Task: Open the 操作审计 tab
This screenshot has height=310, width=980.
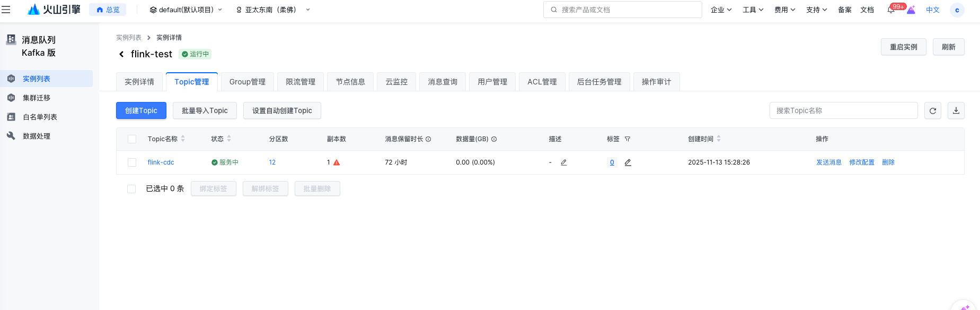Action: [656, 82]
